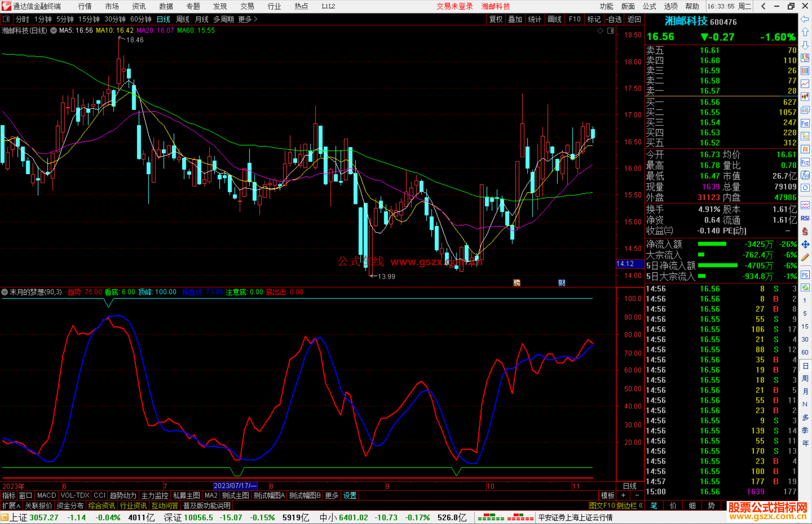
Task: Open the F12 trading sidebar icon
Action: pyautogui.click(x=805, y=162)
